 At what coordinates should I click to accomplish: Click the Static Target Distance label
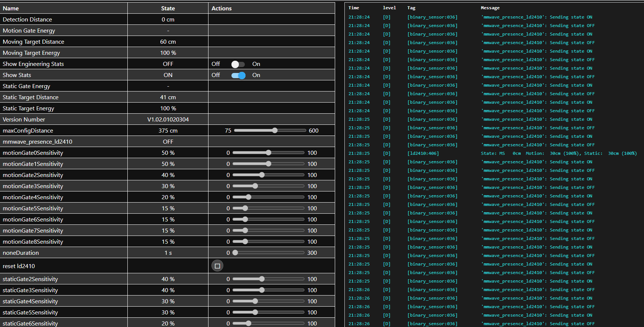coord(30,97)
